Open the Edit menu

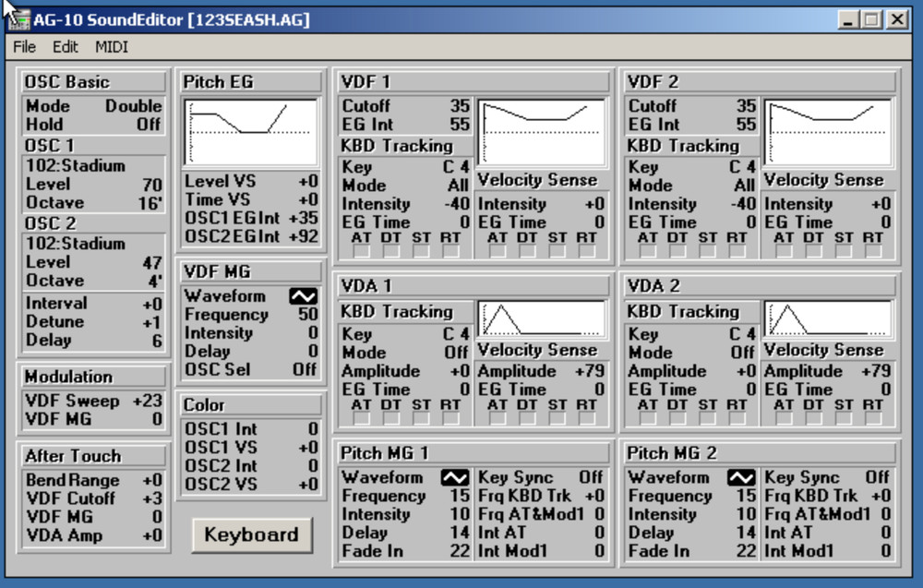[x=66, y=46]
